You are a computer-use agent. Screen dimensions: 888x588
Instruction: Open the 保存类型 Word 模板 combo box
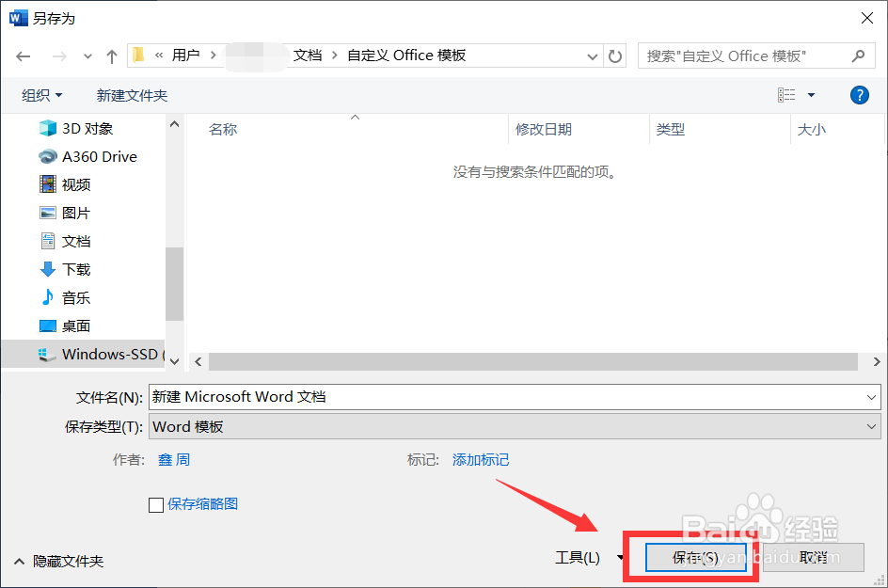click(x=515, y=426)
